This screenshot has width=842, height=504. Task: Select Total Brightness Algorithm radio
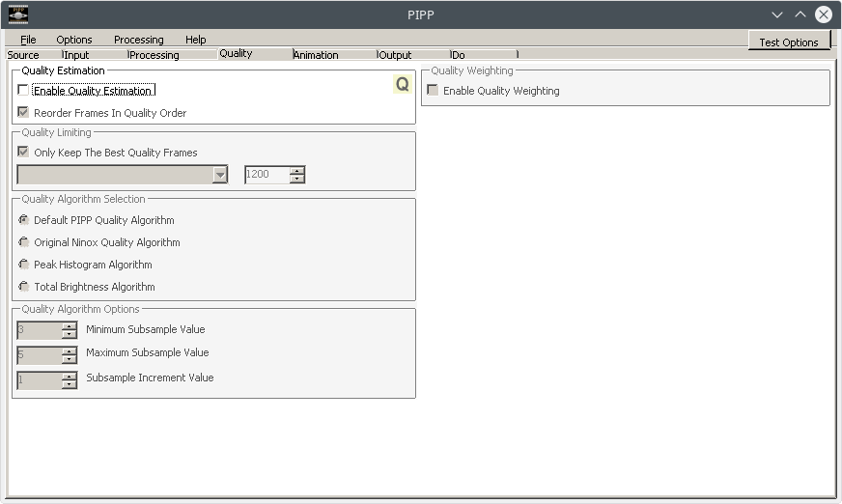click(x=23, y=286)
